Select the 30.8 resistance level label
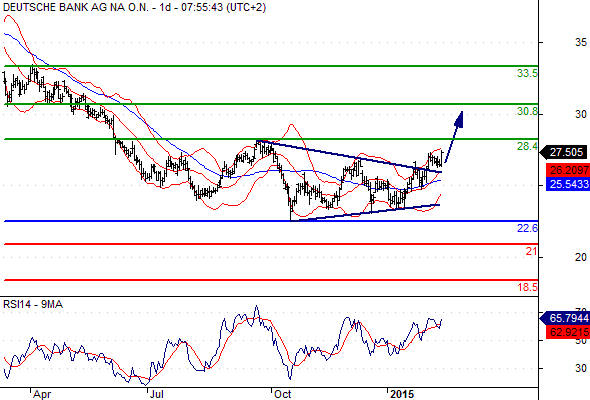Viewport: 590px width, 400px height. [x=527, y=111]
